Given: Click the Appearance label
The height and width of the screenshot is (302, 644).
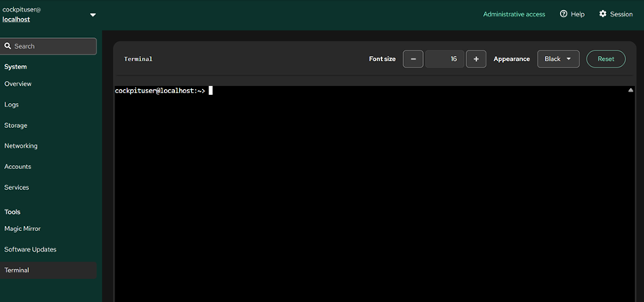Looking at the screenshot, I should 511,59.
